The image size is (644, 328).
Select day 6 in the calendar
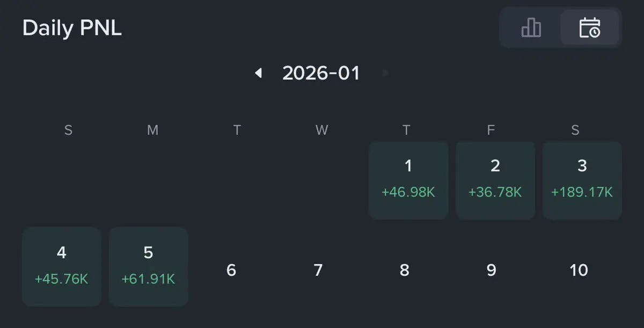click(231, 270)
